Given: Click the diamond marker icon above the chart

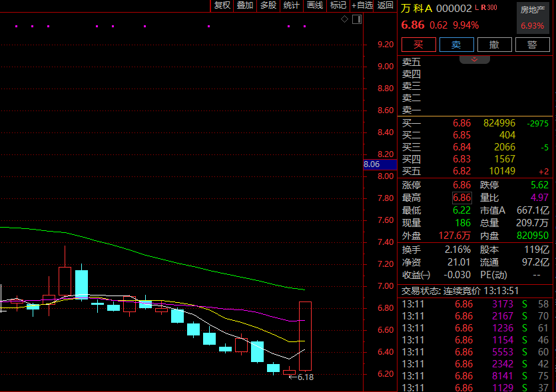Looking at the screenshot, I should 344,19.
